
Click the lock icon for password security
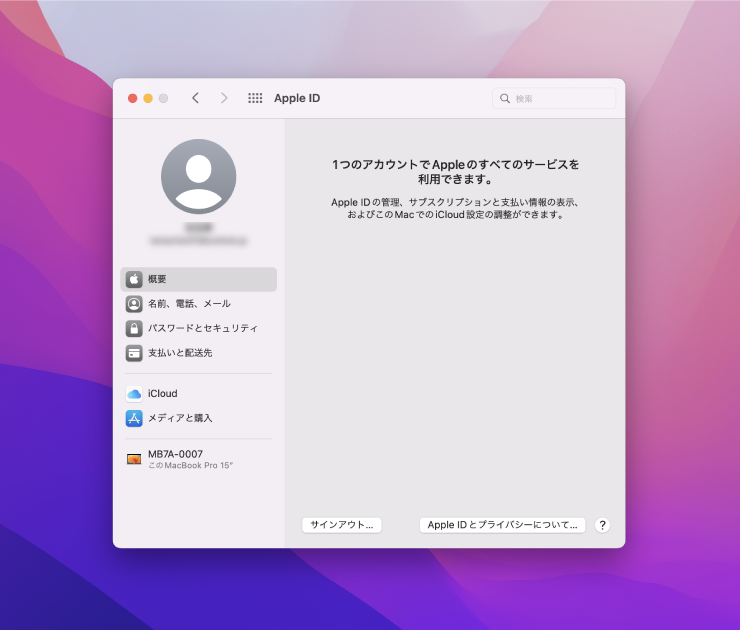click(134, 328)
